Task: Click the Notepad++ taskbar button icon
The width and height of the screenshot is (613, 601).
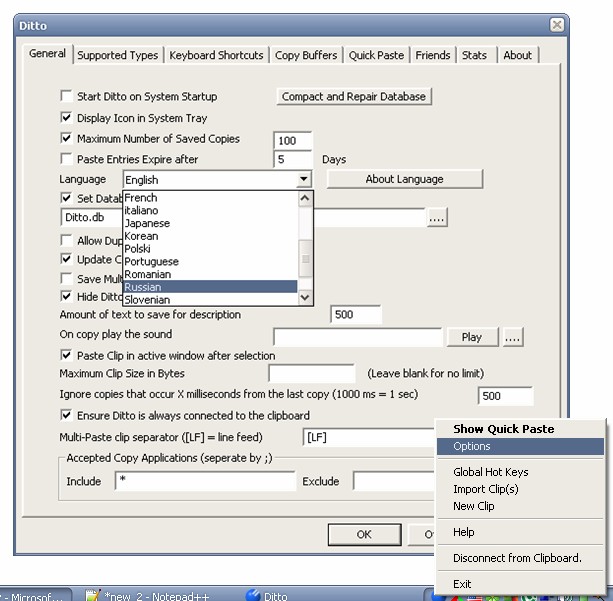Action: 93,595
